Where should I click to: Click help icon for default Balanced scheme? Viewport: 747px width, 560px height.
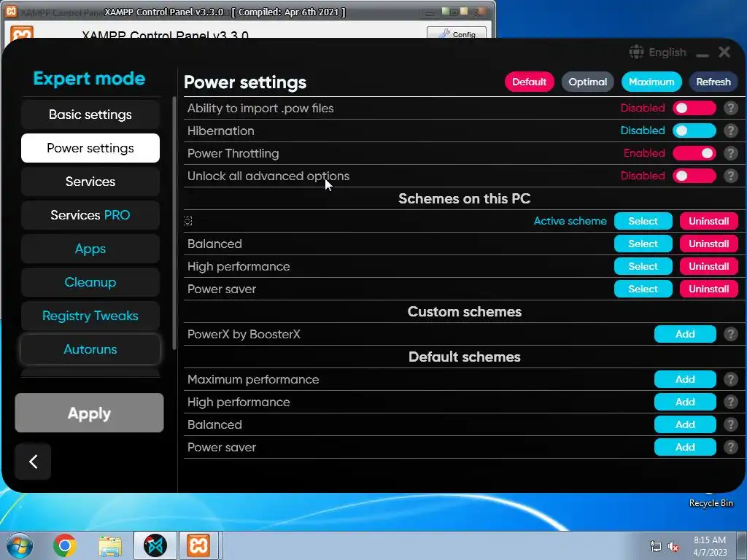pos(730,424)
